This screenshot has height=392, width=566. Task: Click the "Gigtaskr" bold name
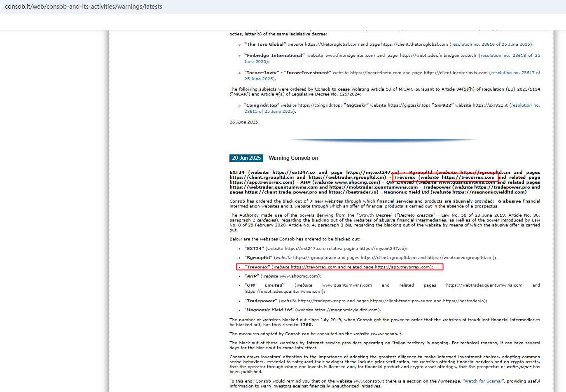click(x=356, y=105)
